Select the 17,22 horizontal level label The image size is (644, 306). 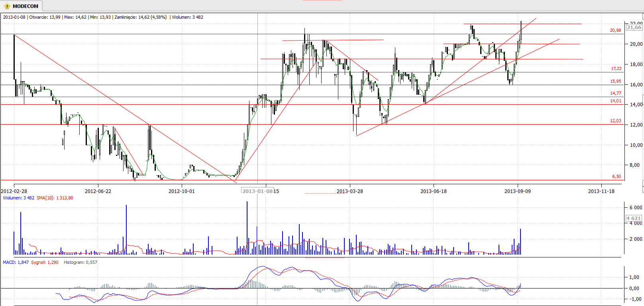point(616,68)
